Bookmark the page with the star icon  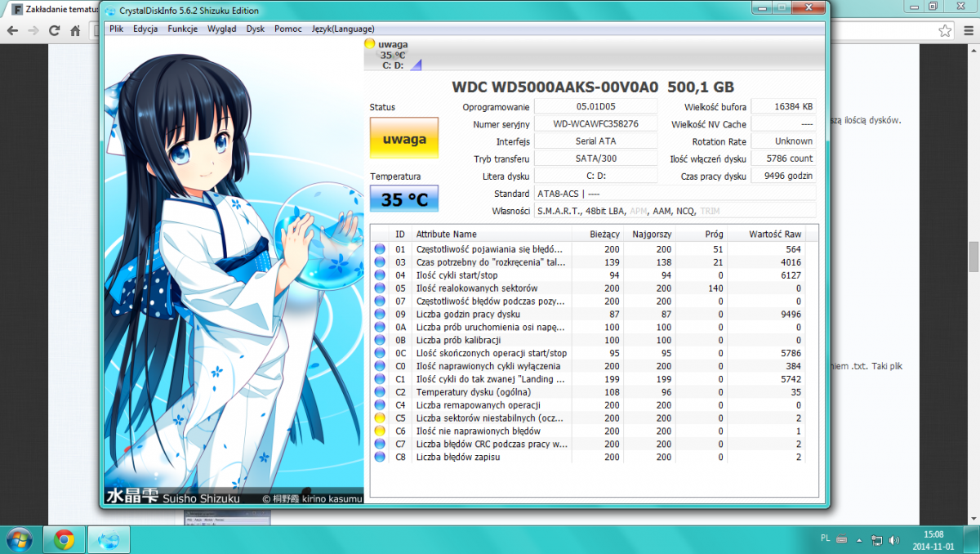point(945,31)
